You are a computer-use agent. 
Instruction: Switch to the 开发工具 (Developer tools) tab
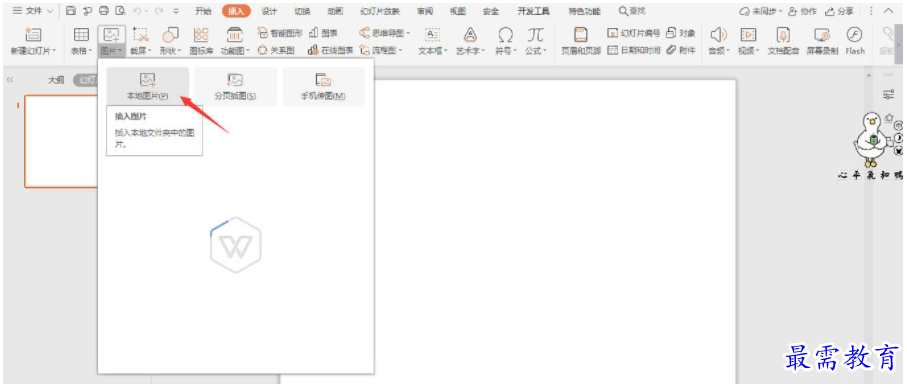pyautogui.click(x=533, y=11)
